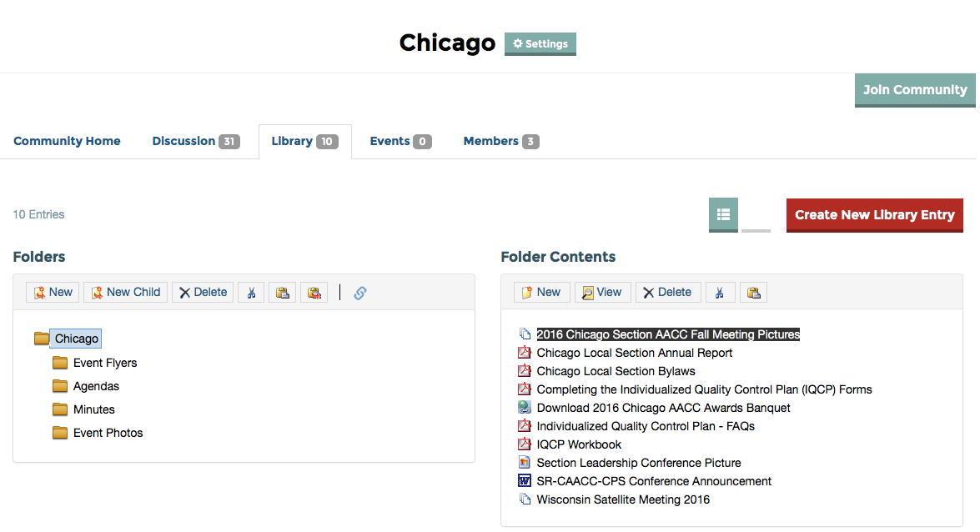Open the Events tab
980x532 pixels.
400,141
